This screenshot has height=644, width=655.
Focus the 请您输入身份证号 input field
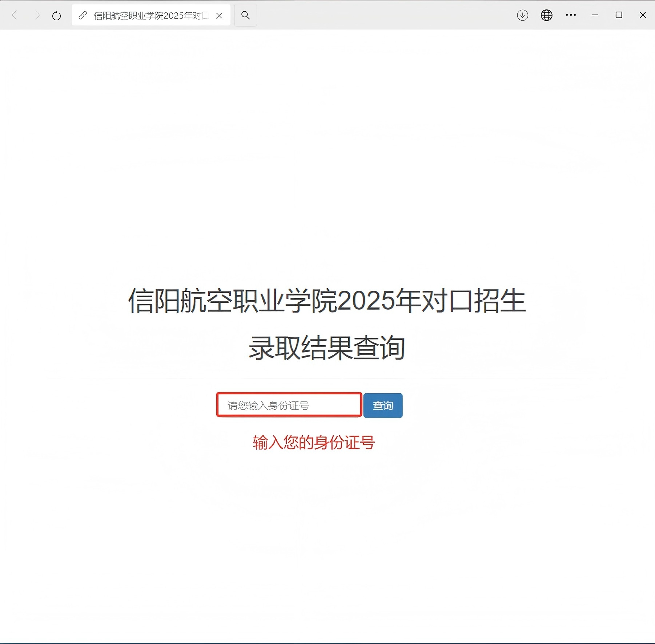pyautogui.click(x=289, y=405)
